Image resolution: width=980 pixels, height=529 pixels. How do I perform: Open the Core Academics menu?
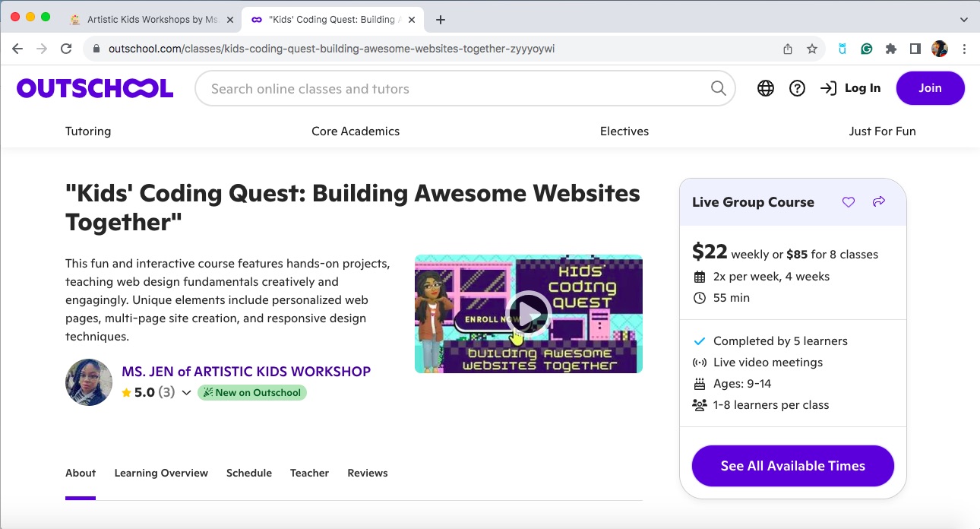click(x=356, y=131)
